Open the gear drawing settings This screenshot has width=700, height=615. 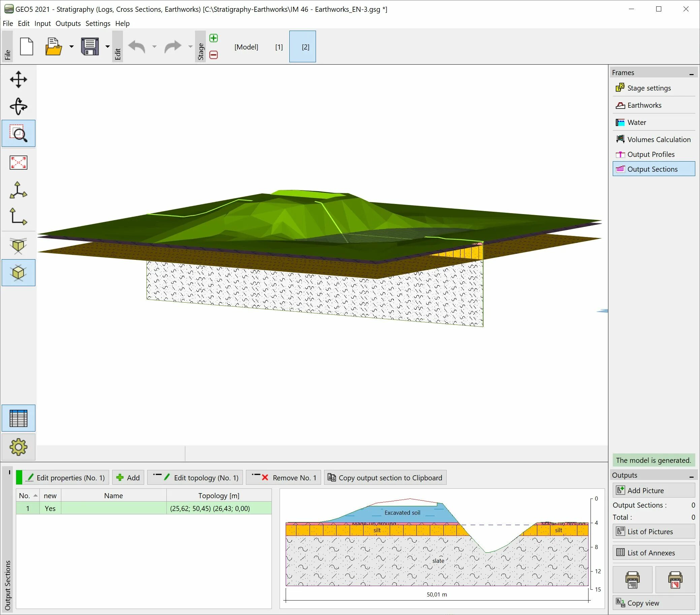pos(19,447)
